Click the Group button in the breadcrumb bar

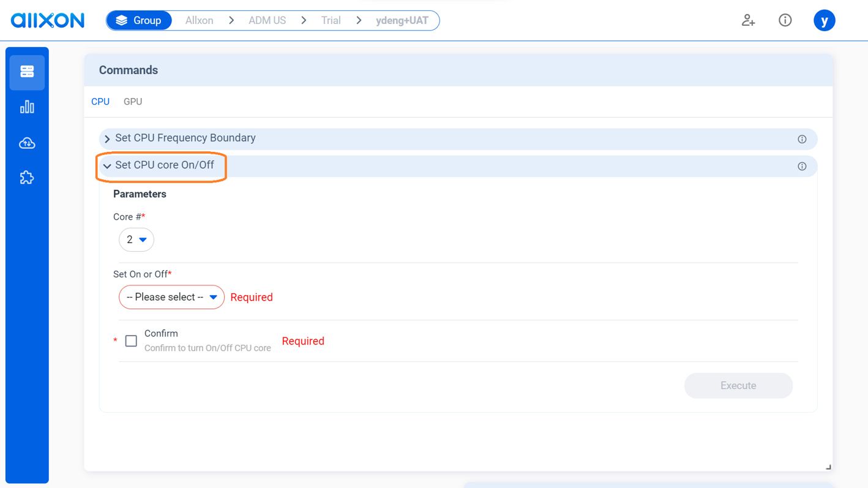(139, 20)
